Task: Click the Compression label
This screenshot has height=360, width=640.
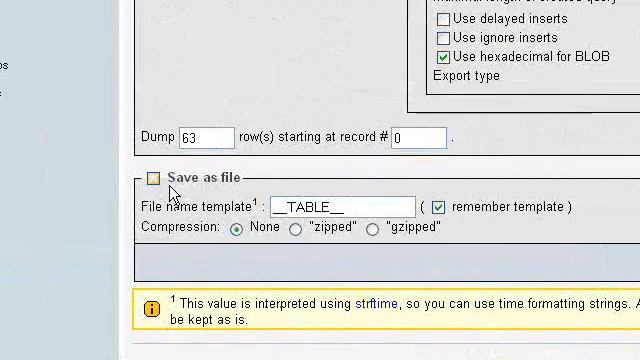Action: pos(180,227)
